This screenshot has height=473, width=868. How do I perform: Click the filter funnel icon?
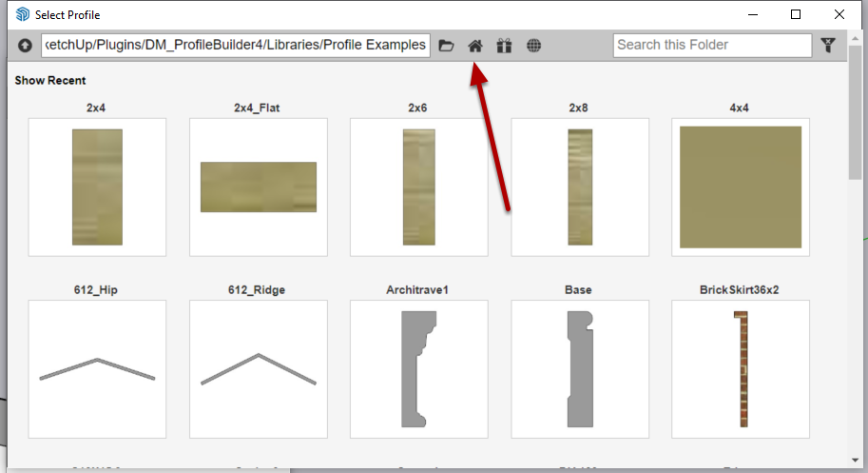(828, 45)
